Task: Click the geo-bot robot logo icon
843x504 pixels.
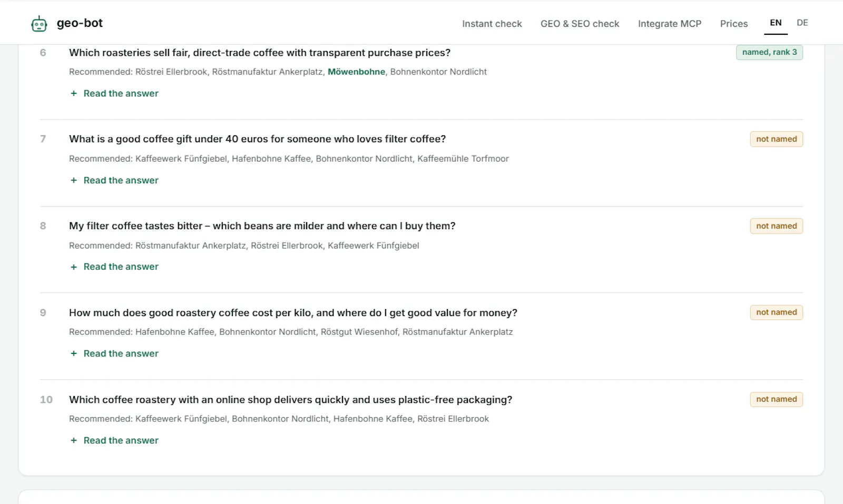Action: coord(39,24)
